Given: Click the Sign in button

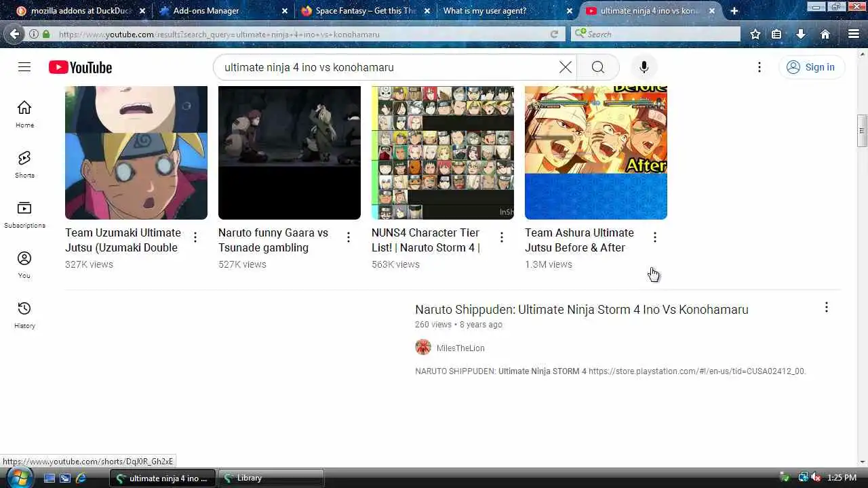Looking at the screenshot, I should pyautogui.click(x=811, y=67).
